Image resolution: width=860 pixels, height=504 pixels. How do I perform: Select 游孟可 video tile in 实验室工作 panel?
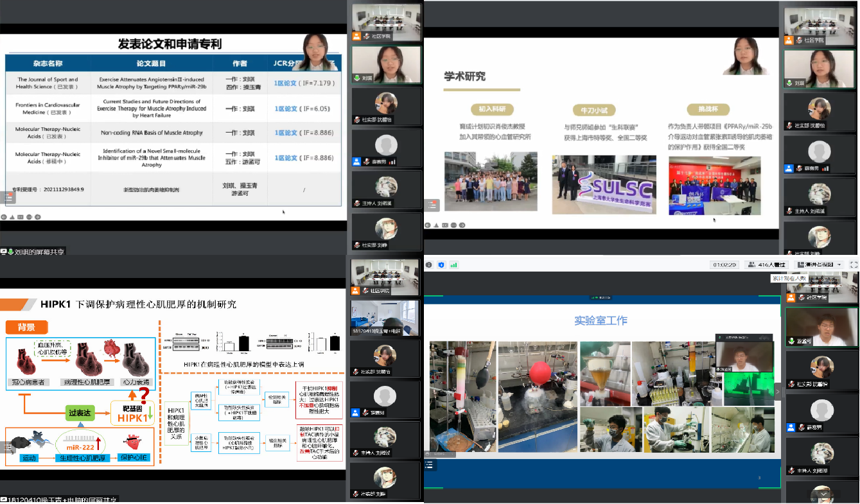(822, 327)
